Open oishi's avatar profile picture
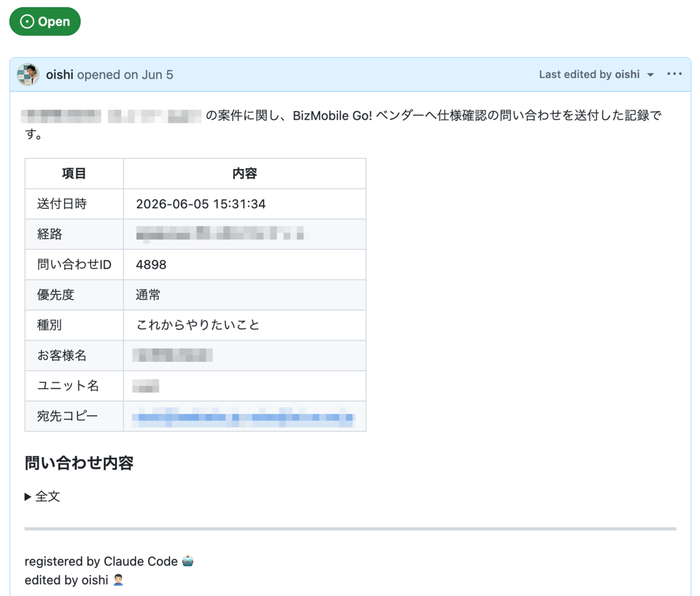The width and height of the screenshot is (700, 596). (x=28, y=75)
